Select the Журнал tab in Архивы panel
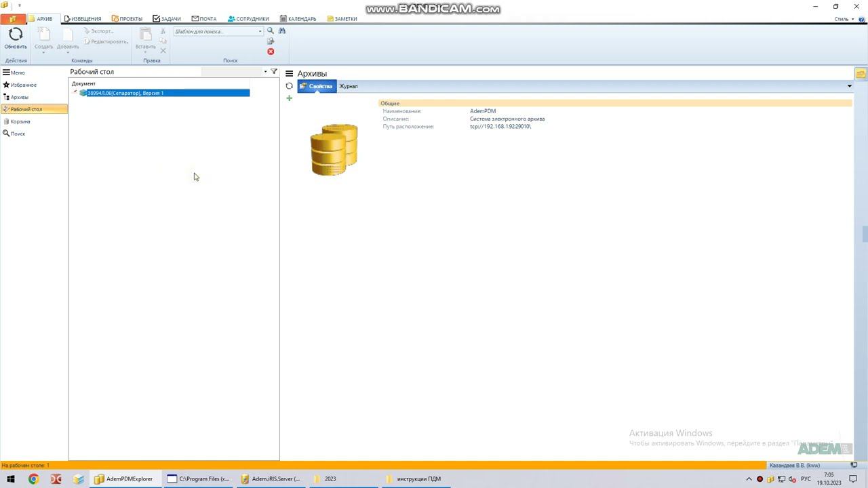 coord(348,86)
